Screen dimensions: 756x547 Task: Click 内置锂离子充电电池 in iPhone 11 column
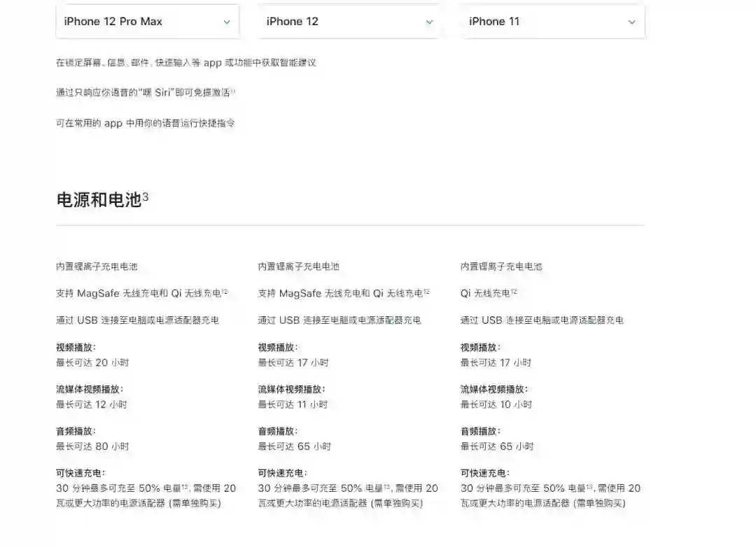501,267
